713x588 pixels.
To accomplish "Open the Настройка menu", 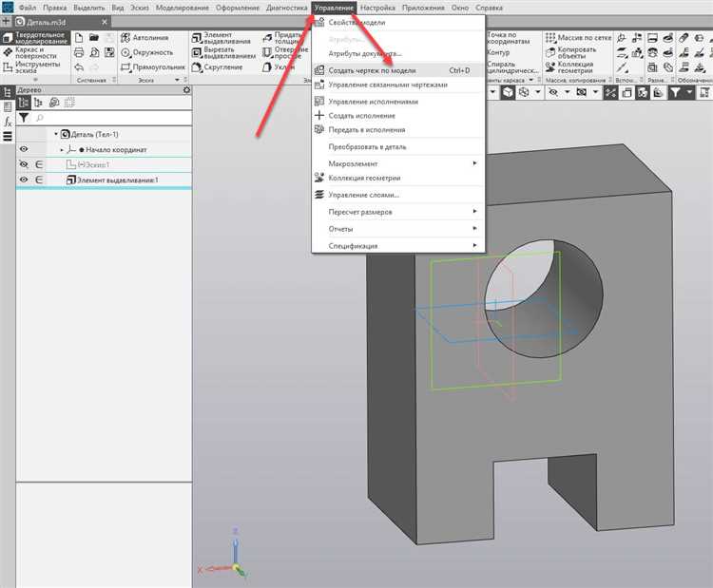I will [x=377, y=8].
